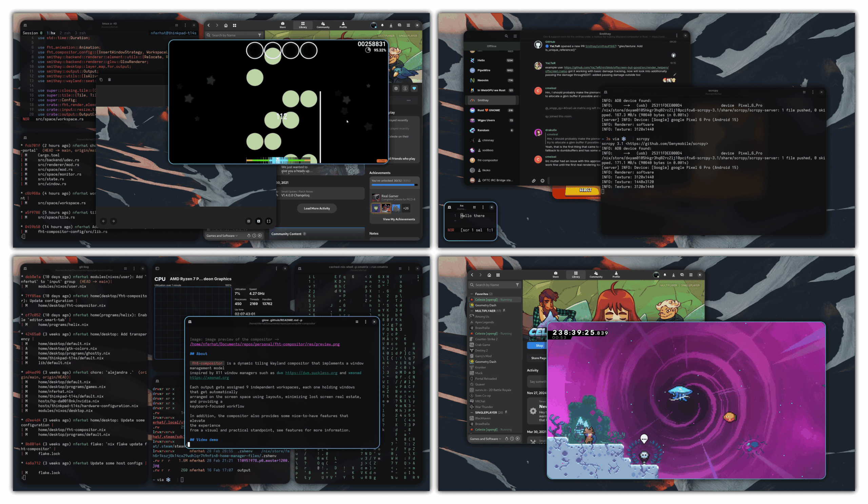Screen dimensions: 868x504
Task: Click the attachment icon in chat composer
Action: [534, 181]
